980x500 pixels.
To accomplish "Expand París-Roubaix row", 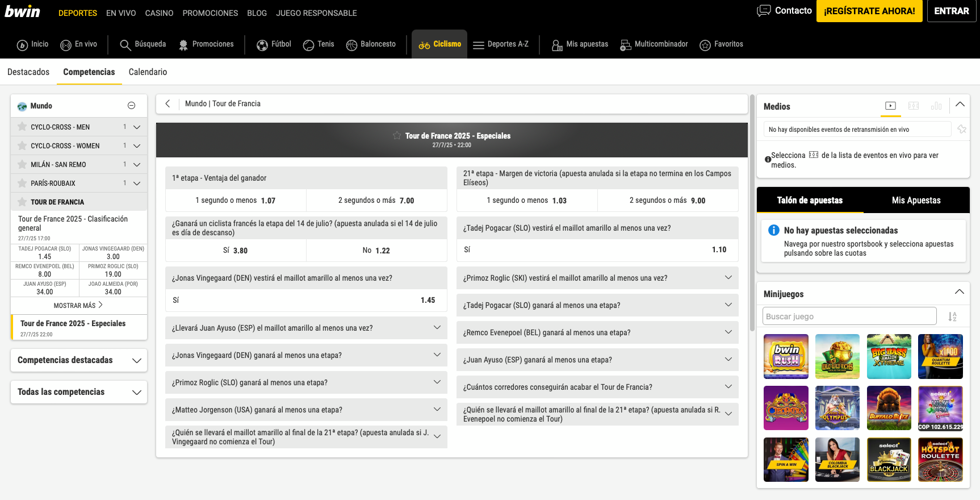I will point(137,184).
